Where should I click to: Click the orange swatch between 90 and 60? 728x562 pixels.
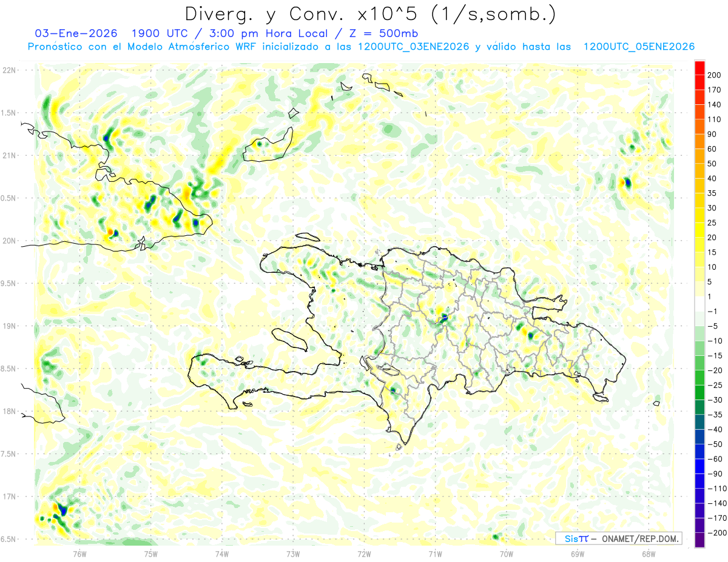[x=699, y=142]
